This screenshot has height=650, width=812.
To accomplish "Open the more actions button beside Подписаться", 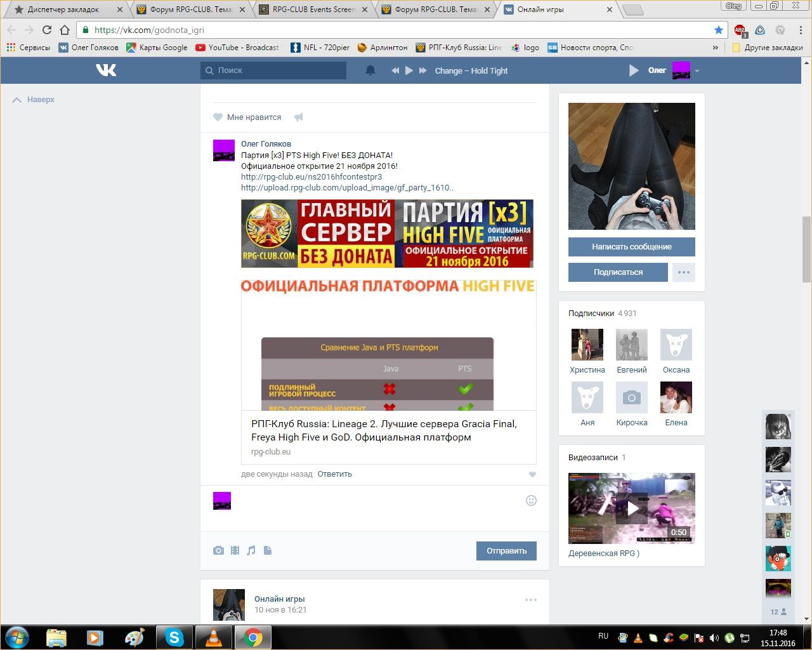I will 684,272.
